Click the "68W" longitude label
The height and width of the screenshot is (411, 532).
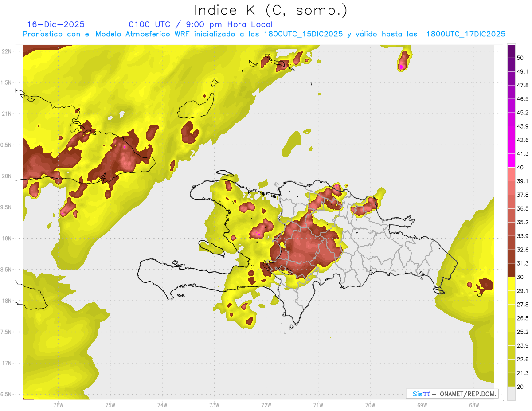pos(473,405)
